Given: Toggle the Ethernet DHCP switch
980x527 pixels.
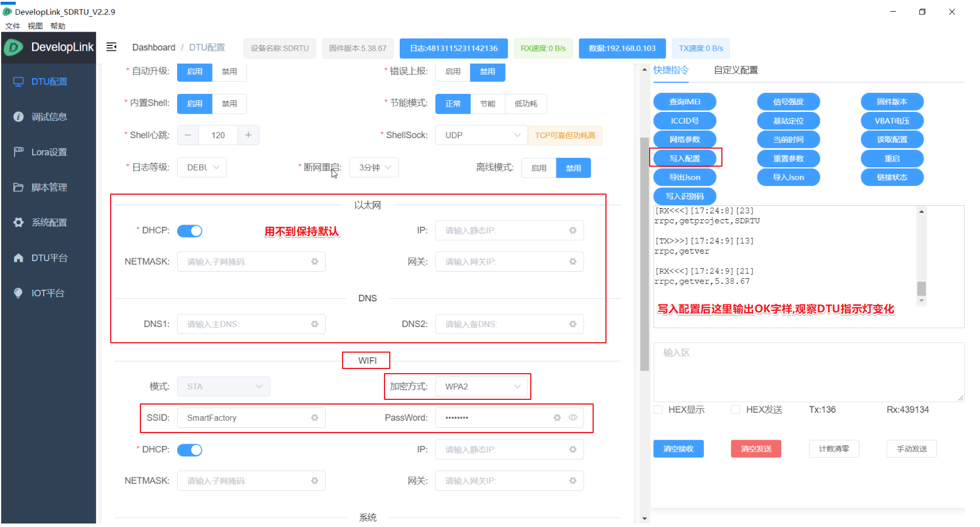Looking at the screenshot, I should point(189,231).
